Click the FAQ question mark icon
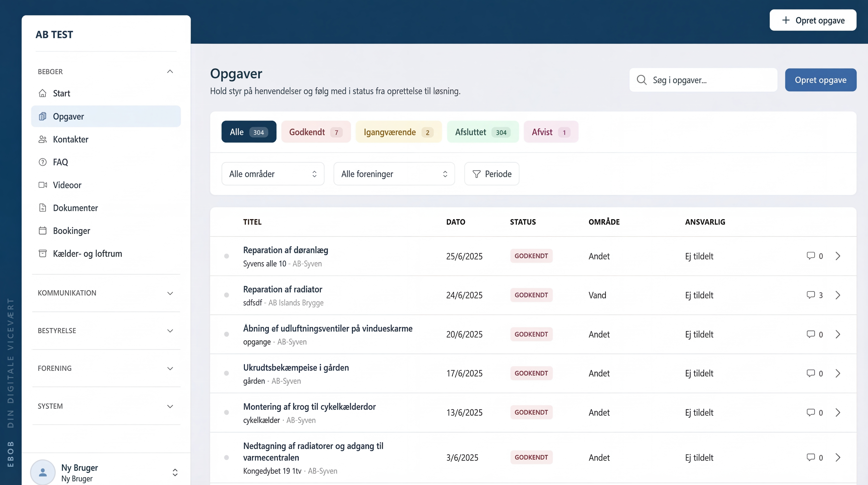 pos(43,162)
